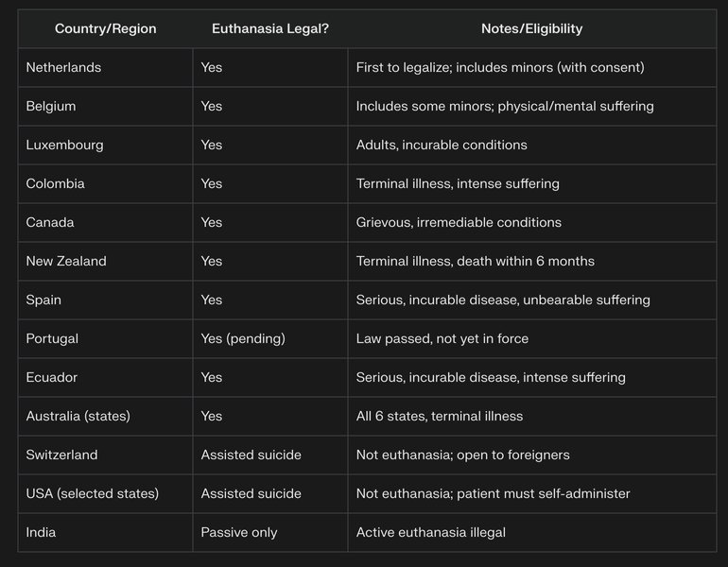Click the Country/Region column header
Screen dimensions: 728x567
coord(104,28)
